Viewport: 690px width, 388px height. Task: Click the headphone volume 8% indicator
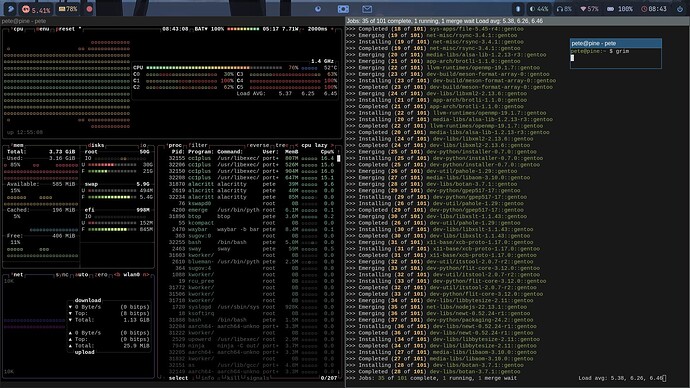point(564,9)
